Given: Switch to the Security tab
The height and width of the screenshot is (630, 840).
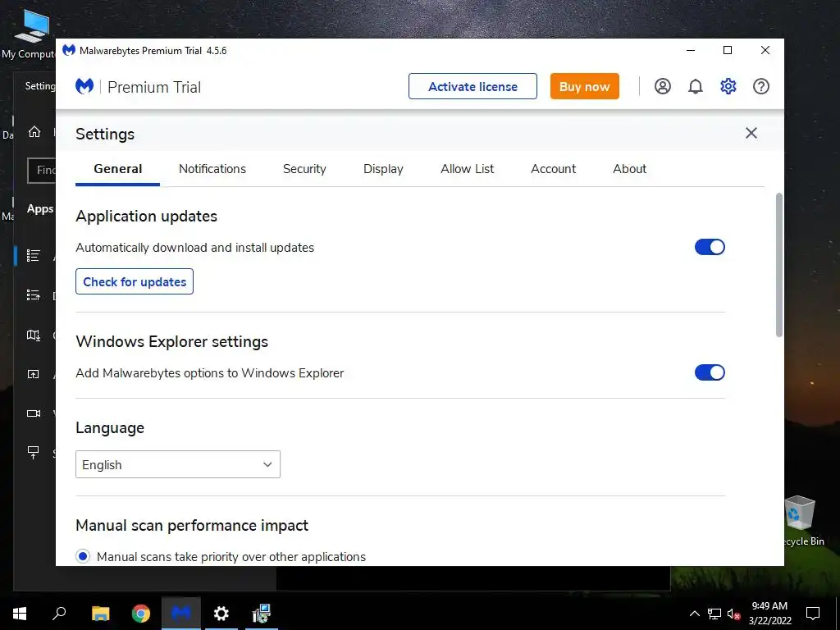Looking at the screenshot, I should (x=304, y=169).
